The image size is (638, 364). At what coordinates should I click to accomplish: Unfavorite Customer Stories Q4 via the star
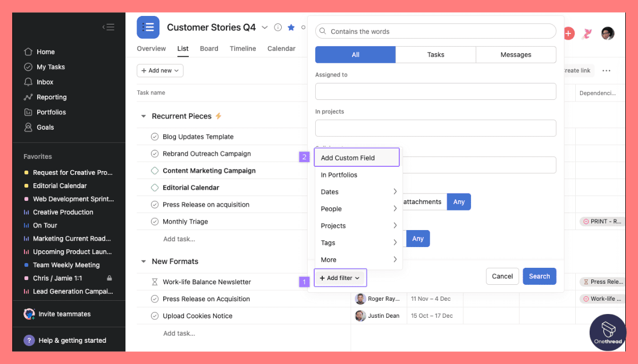[x=291, y=27]
